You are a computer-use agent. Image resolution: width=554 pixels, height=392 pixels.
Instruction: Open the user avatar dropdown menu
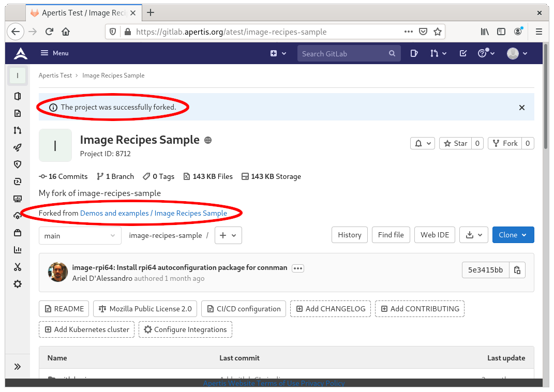click(517, 53)
